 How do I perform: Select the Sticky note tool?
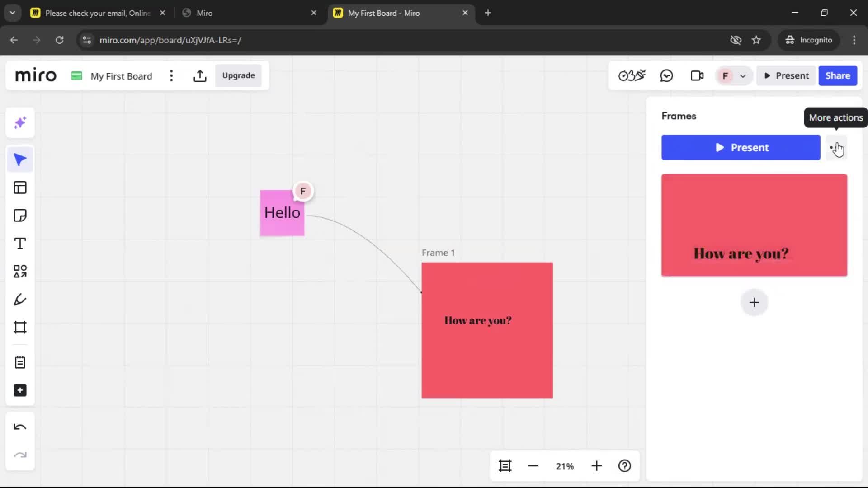pyautogui.click(x=20, y=216)
